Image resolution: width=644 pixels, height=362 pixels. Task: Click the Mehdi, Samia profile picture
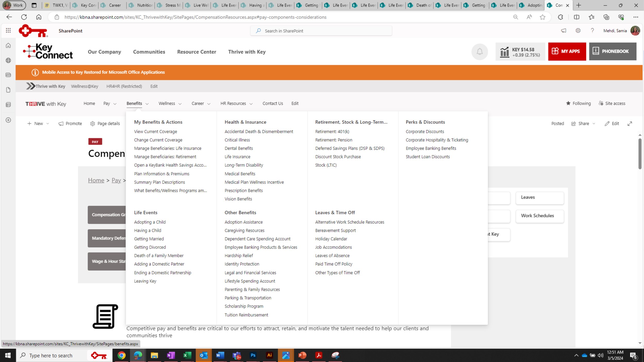click(x=635, y=31)
